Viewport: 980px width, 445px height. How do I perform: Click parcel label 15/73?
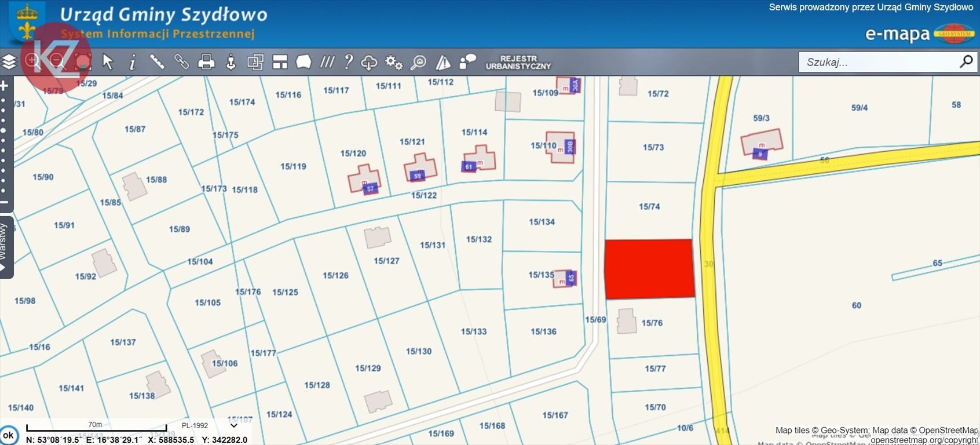(x=653, y=147)
